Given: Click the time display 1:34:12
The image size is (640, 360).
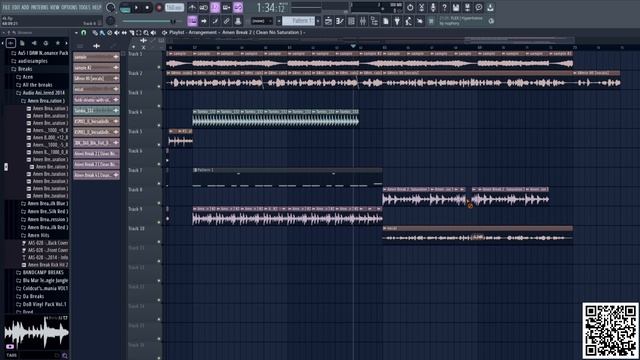Looking at the screenshot, I should 271,8.
